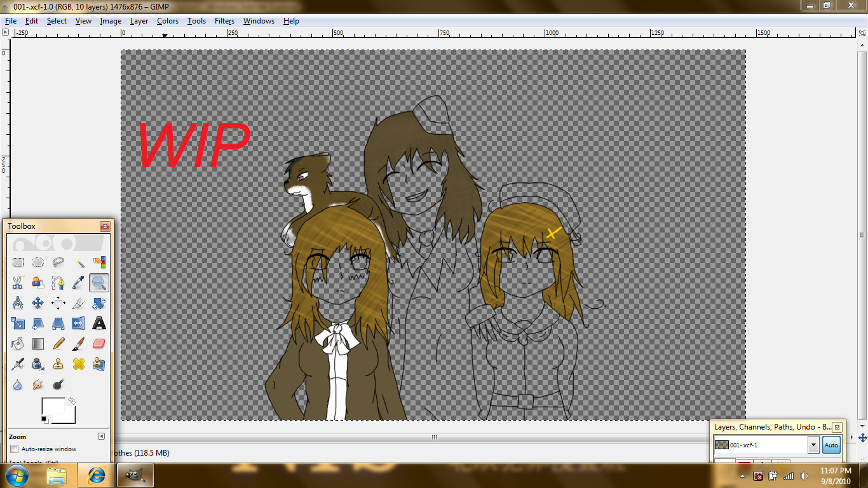
Task: Click the volume speaker tray icon
Action: pos(803,475)
